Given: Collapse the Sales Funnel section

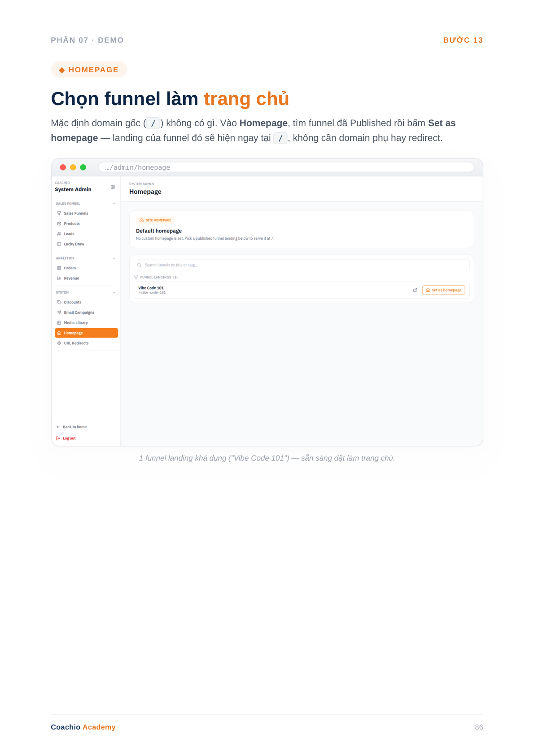Looking at the screenshot, I should [114, 204].
